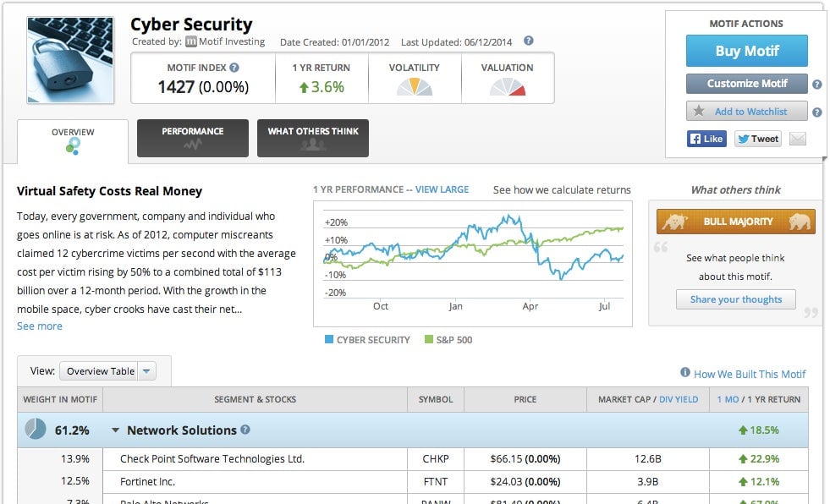Click the Motif Index help icon
This screenshot has width=830, height=504.
pos(234,68)
